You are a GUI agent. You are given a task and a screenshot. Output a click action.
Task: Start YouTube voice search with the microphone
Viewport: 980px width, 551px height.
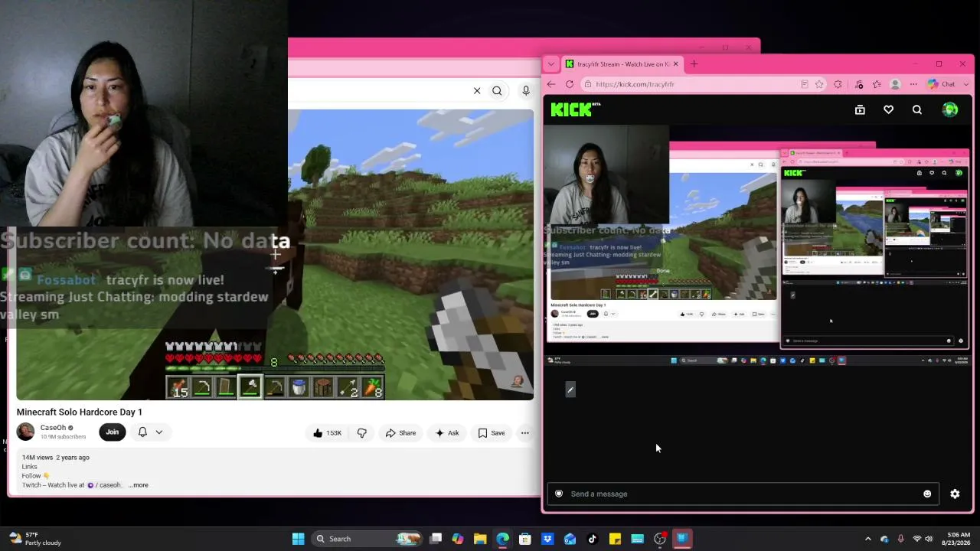pyautogui.click(x=526, y=91)
